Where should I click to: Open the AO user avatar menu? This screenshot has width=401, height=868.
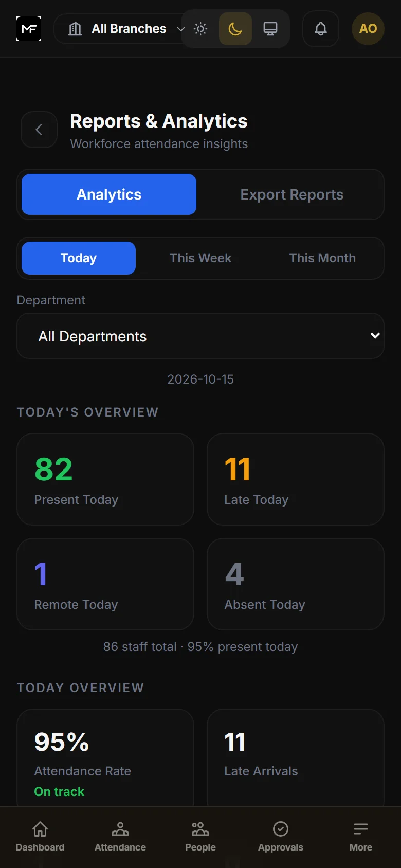[x=368, y=29]
